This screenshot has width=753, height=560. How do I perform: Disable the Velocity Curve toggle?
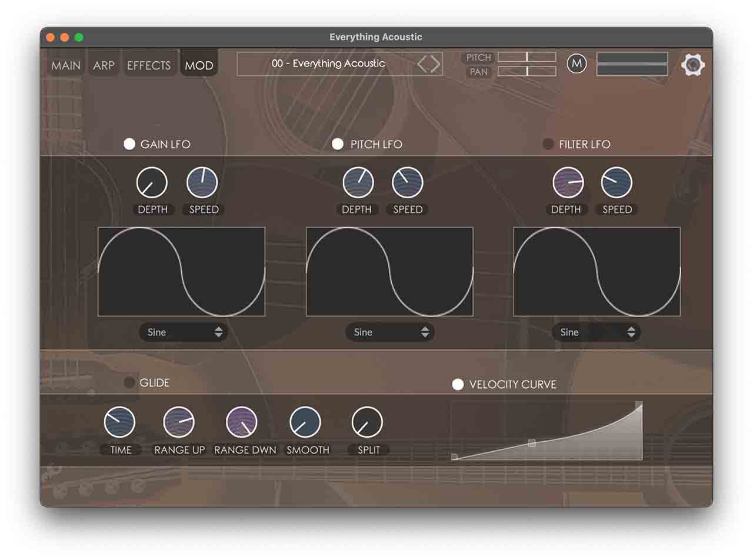coord(458,385)
